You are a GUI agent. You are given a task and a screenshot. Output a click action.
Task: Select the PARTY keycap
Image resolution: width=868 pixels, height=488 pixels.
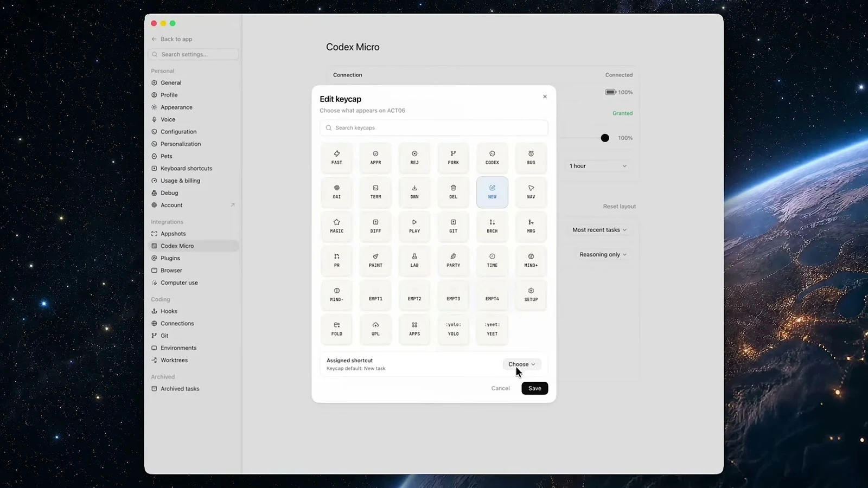454,260
